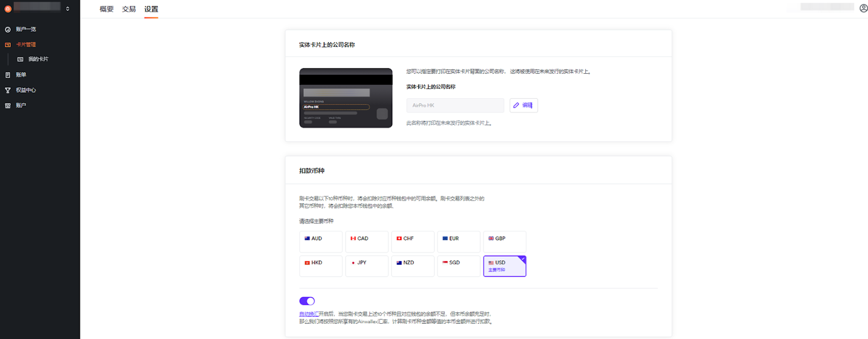Select the USD primary currency tile
Screen dimensions: 868x339
(x=505, y=266)
